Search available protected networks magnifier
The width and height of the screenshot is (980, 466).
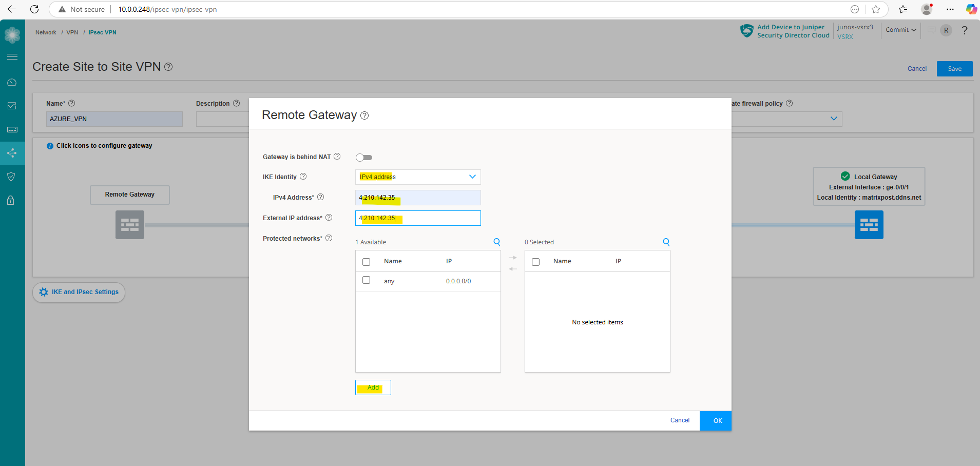[497, 242]
